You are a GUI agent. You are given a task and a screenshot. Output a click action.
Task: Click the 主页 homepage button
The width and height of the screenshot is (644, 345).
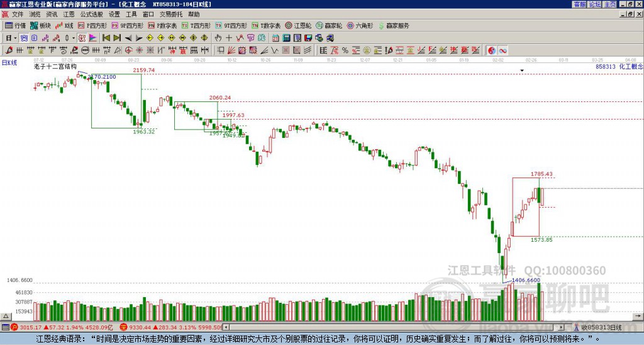[x=610, y=4]
